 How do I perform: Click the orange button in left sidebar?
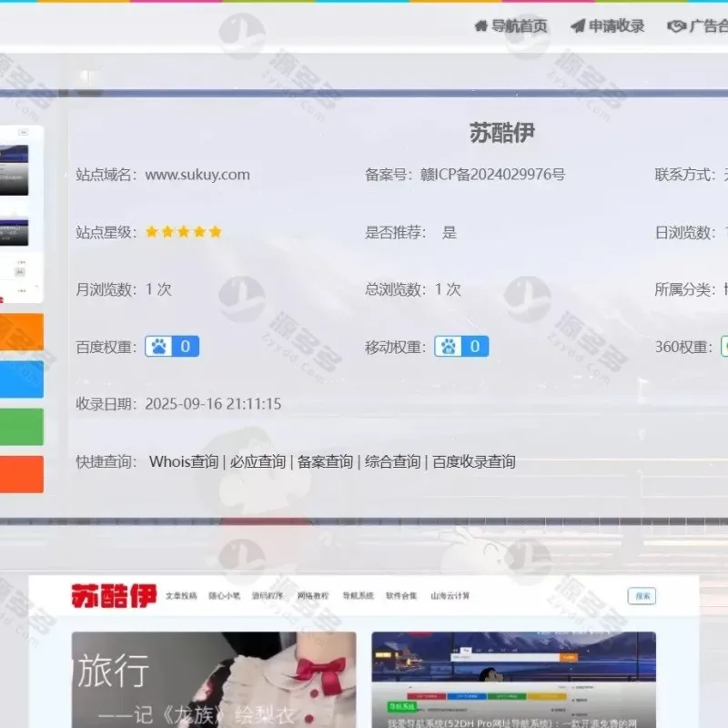click(21, 331)
